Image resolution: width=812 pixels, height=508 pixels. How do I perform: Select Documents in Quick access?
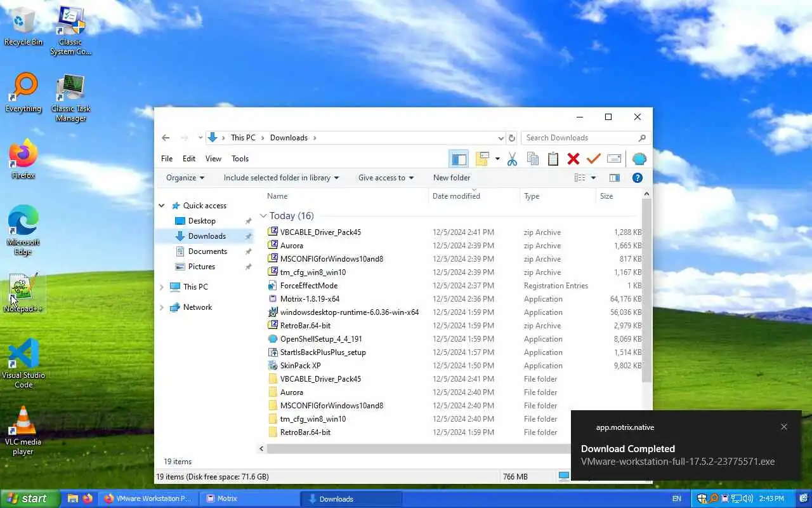[x=207, y=251]
